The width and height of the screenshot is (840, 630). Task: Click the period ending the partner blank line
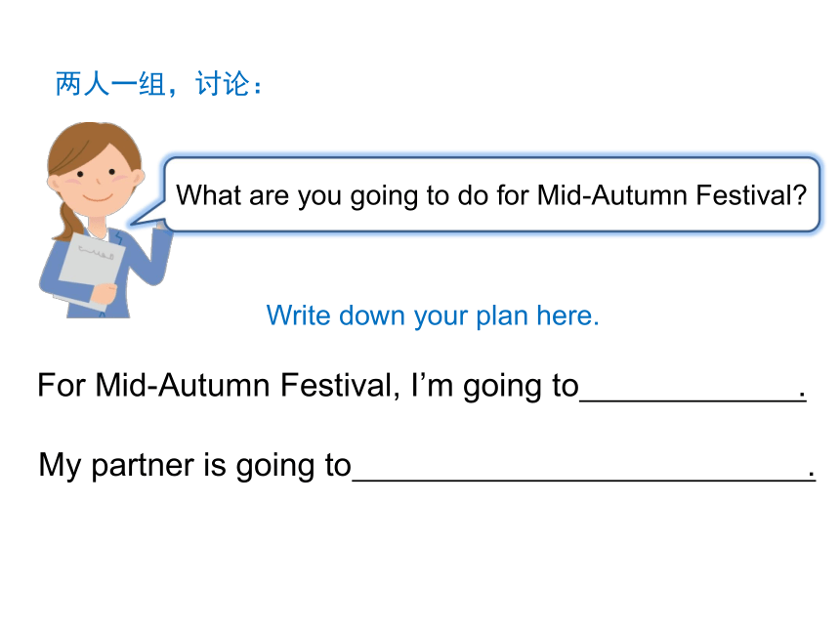click(x=812, y=476)
